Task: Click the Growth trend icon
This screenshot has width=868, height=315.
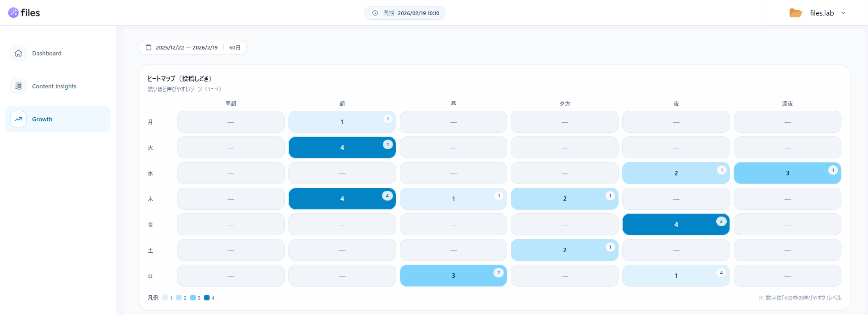Action: coord(18,119)
